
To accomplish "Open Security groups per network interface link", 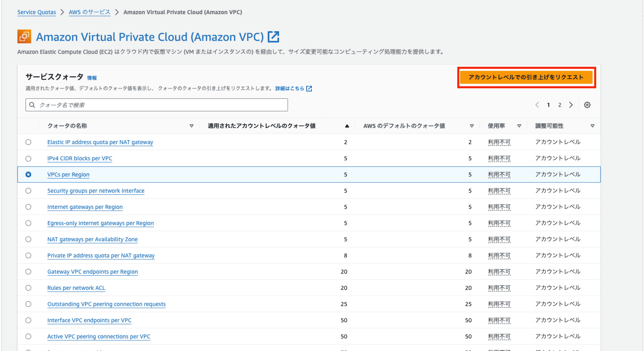I will click(96, 191).
